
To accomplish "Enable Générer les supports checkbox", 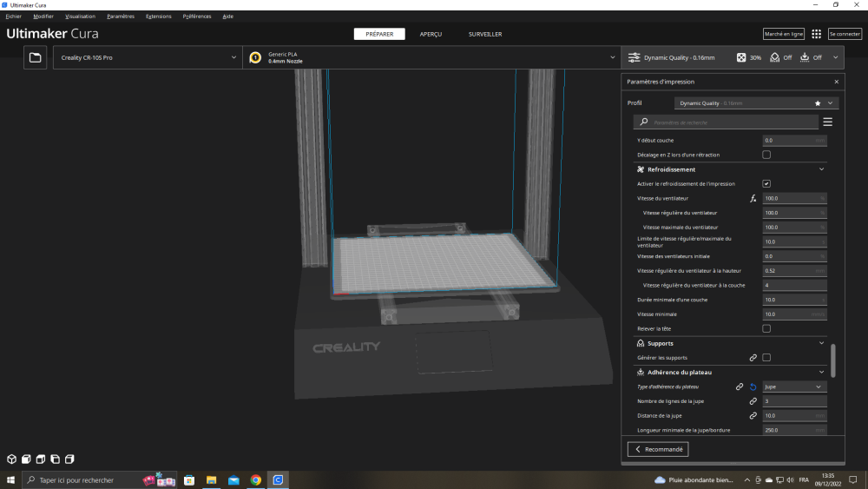I will click(x=766, y=358).
